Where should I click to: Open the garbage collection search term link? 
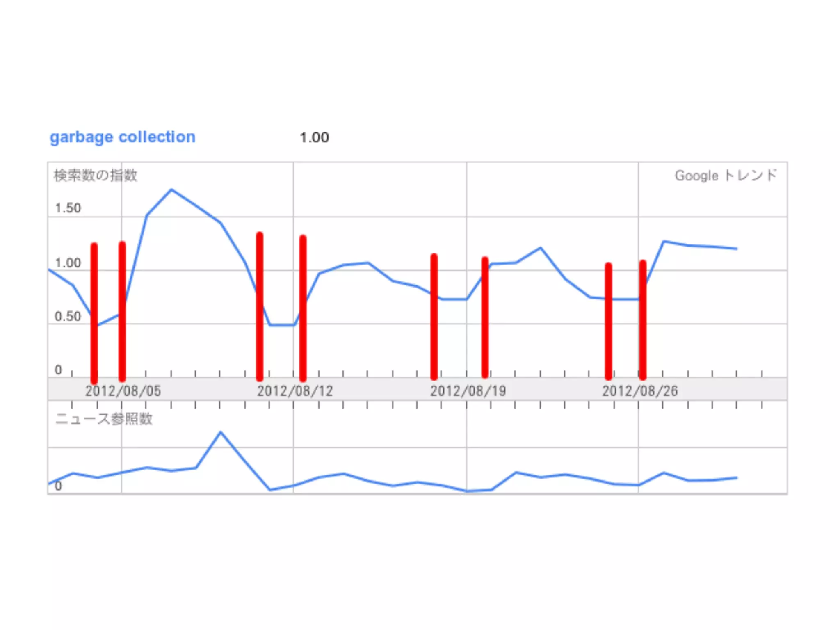coord(122,137)
